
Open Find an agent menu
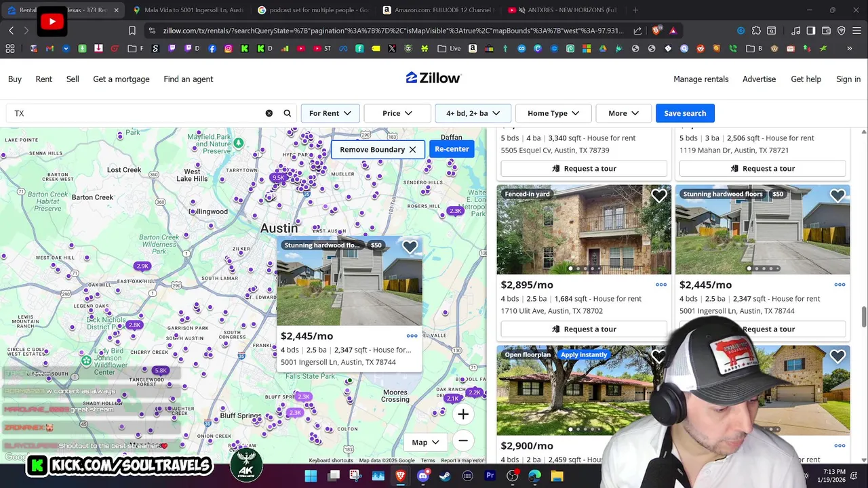click(x=189, y=79)
